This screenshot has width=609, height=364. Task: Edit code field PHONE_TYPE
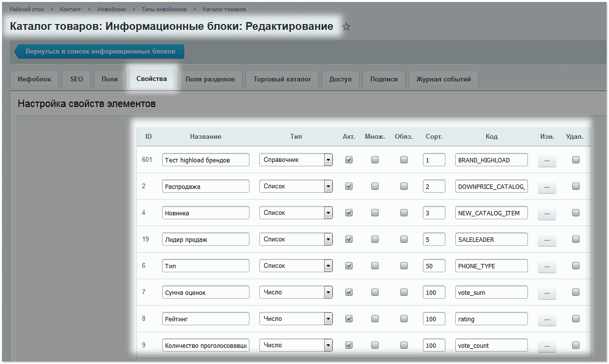[x=492, y=266]
